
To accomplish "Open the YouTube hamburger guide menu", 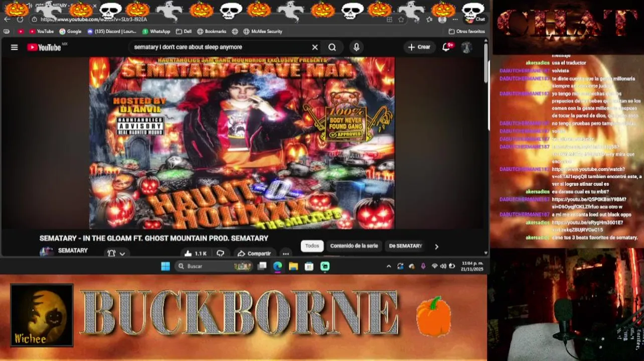I will coord(14,47).
